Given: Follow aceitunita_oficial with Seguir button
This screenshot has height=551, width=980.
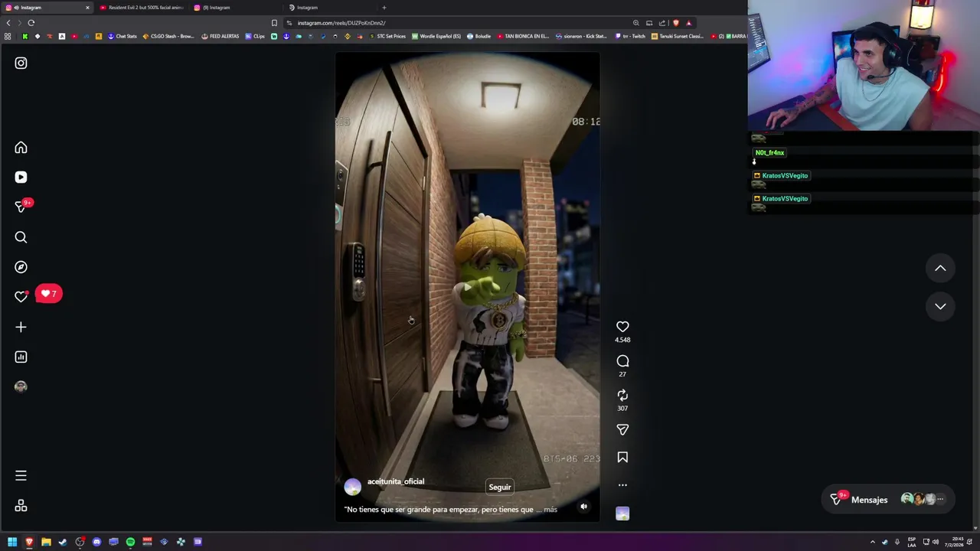Looking at the screenshot, I should [500, 487].
